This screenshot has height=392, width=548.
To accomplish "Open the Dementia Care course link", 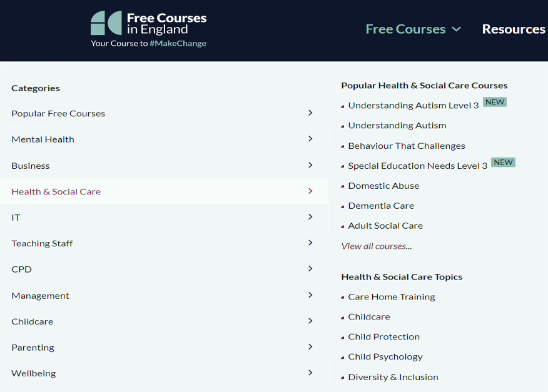I will (381, 206).
